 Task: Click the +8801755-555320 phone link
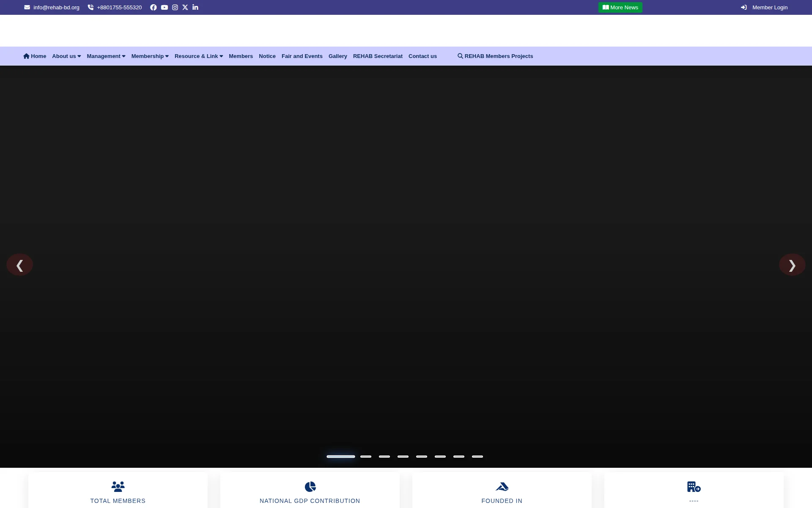click(119, 7)
